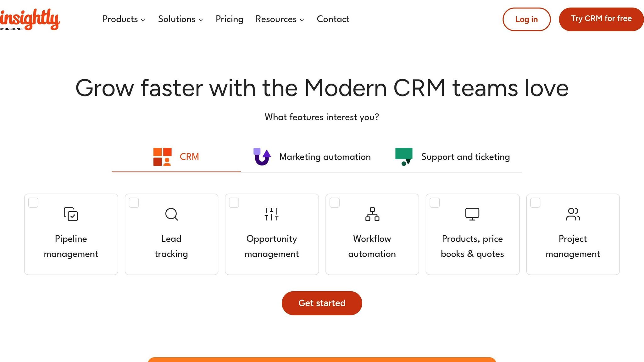Viewport: 644px width, 362px height.
Task: Click the Workflow automation hierarchy icon
Action: tap(372, 214)
